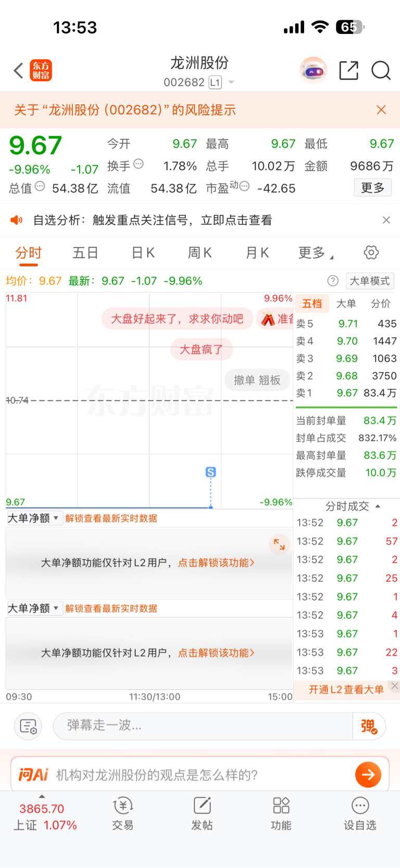The height and width of the screenshot is (868, 400).
Task: Open chart settings gear icon
Action: tap(371, 253)
